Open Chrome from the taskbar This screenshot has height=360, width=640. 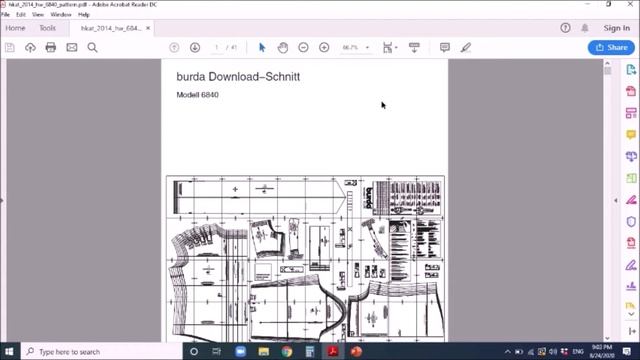point(287,351)
